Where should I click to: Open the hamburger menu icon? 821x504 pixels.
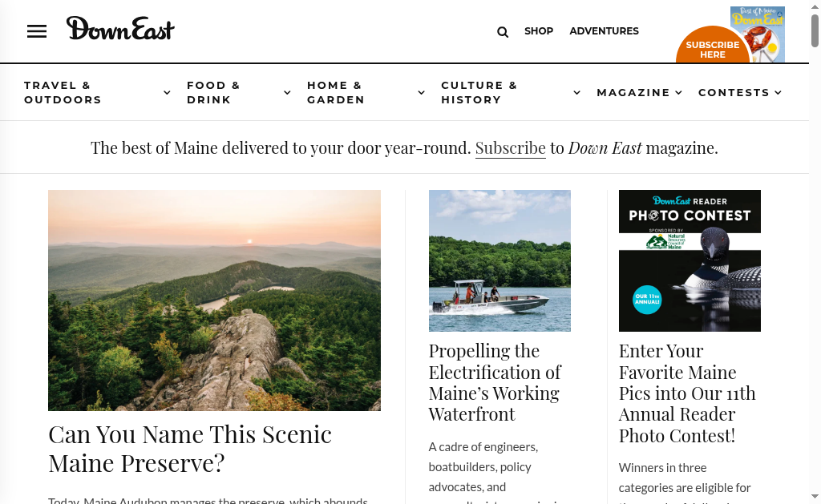tap(37, 31)
